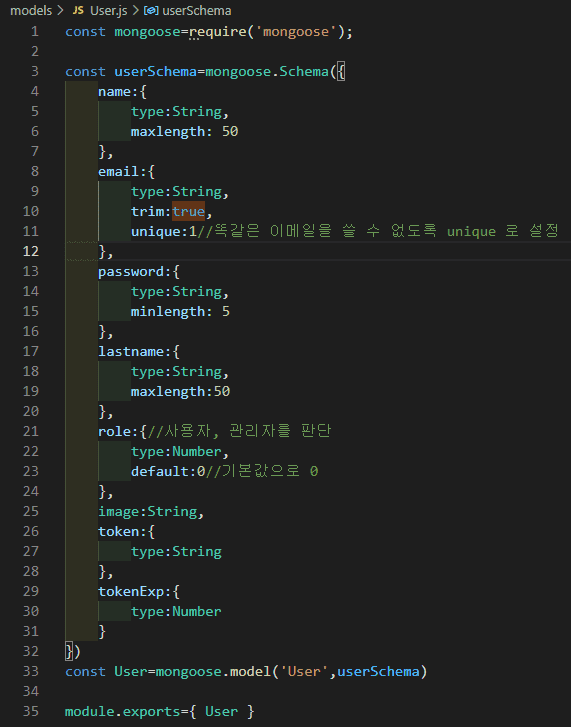Click module.exports on last line

(x=122, y=711)
